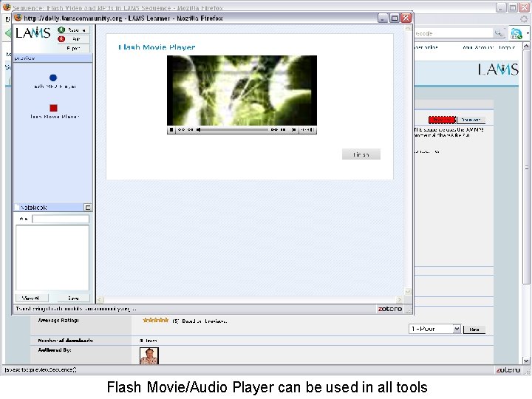The width and height of the screenshot is (532, 399).
Task: Toggle fullscreen in the movie player
Action: [294, 129]
